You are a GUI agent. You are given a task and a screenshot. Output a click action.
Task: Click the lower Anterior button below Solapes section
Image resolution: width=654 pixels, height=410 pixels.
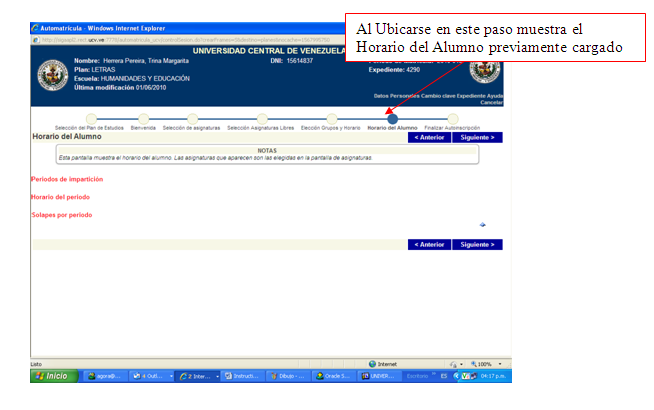tap(429, 245)
